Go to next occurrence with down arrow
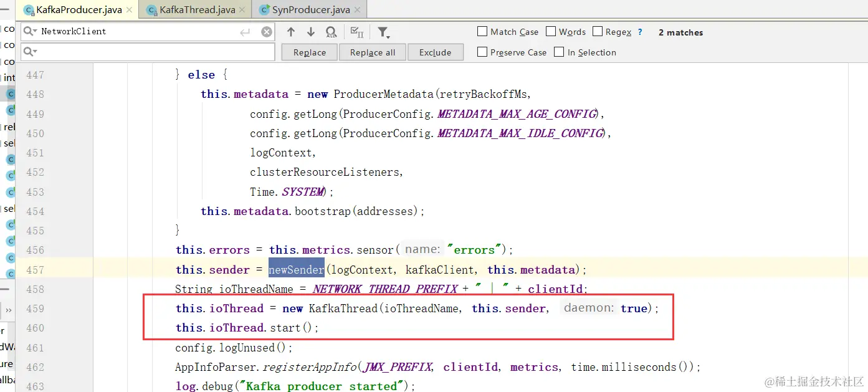 click(x=311, y=32)
